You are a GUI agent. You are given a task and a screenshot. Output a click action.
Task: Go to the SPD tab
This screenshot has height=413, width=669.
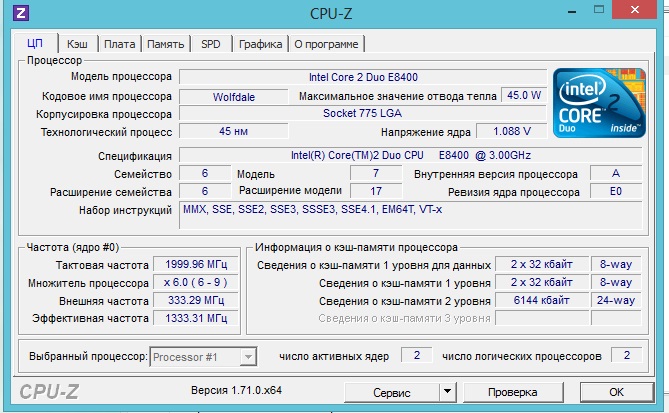pos(211,44)
